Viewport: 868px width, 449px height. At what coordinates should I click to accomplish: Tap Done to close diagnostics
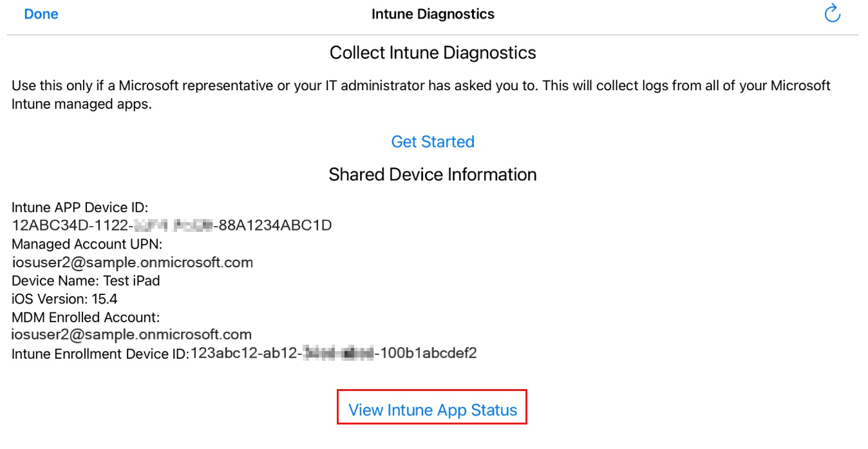click(41, 14)
